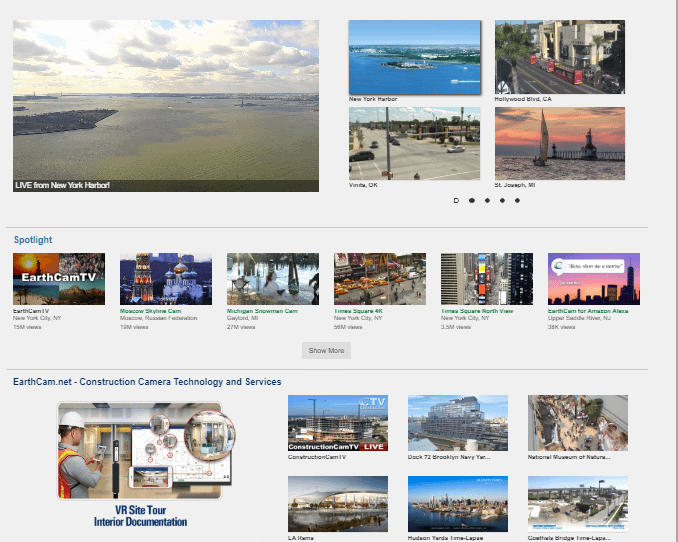
Task: Open the EarthCam.net Construction Camera heading link
Action: pyautogui.click(x=147, y=382)
